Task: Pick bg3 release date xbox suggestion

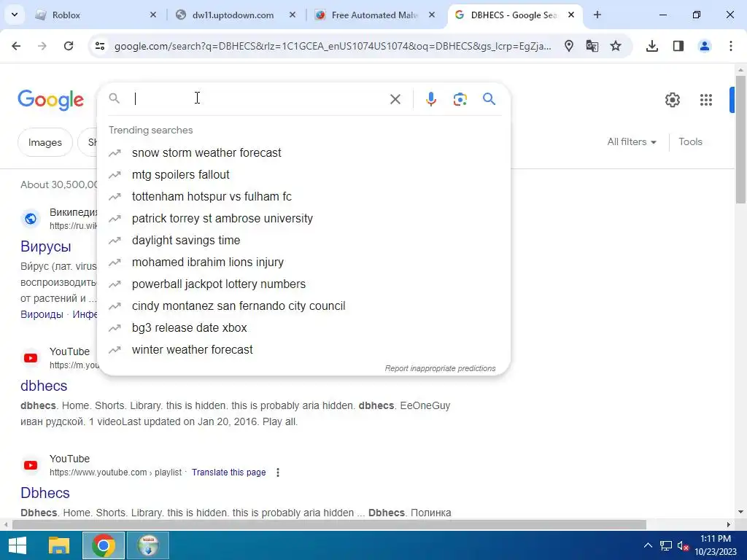Action: (304, 328)
